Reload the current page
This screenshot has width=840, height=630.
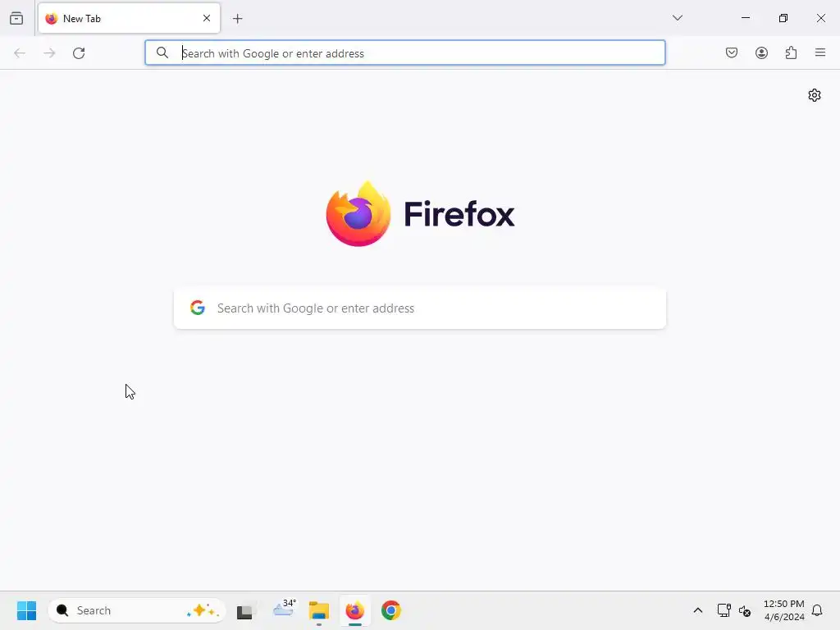click(x=79, y=53)
